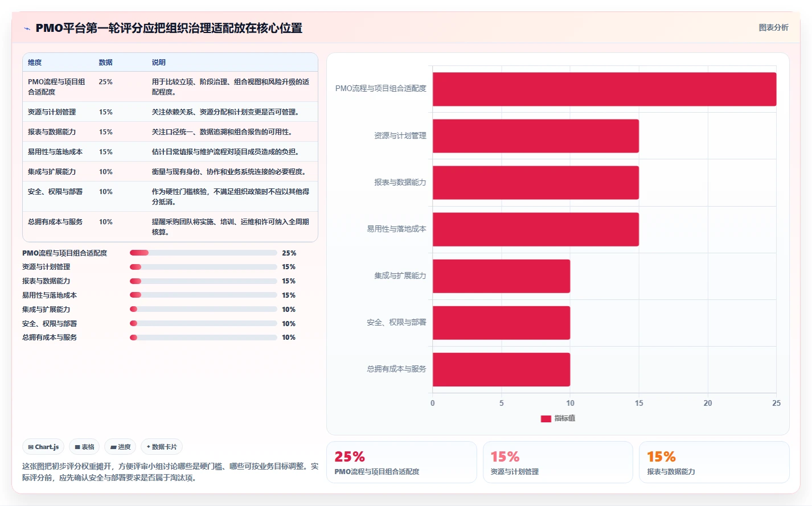The width and height of the screenshot is (812, 506).
Task: Click chart axis label 总拥有成本与服务
Action: (396, 369)
